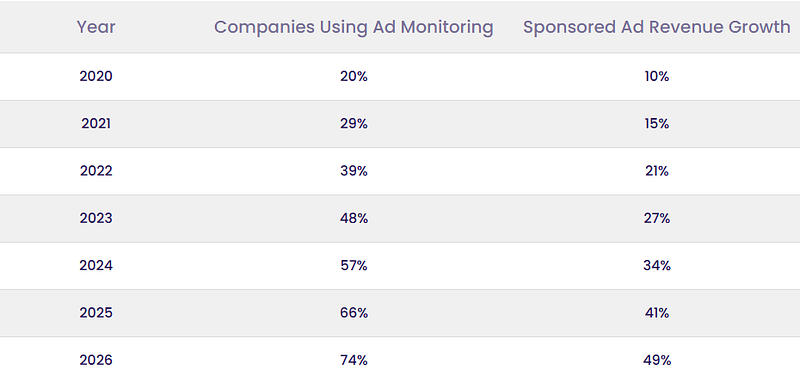
Task: Select the 2026 year cell
Action: 96,361
